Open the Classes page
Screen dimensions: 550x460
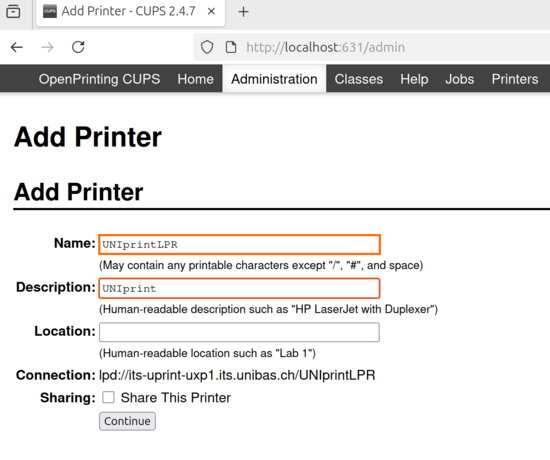coord(358,79)
